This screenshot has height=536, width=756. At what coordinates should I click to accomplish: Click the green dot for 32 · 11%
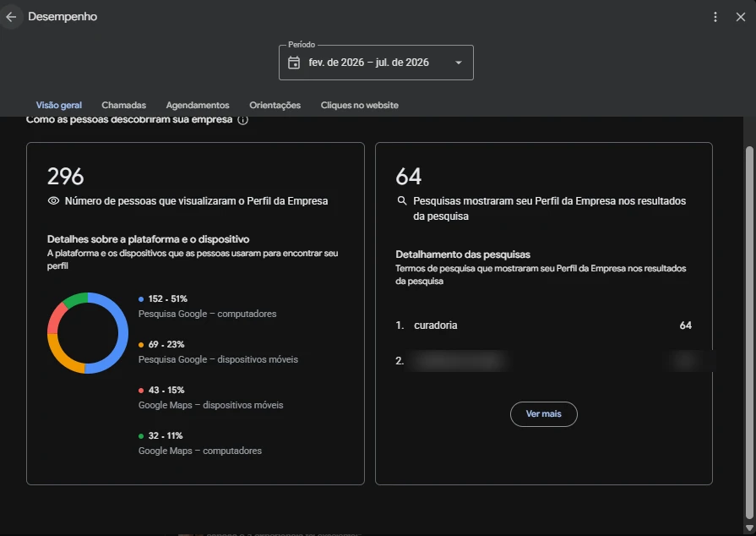(x=141, y=436)
